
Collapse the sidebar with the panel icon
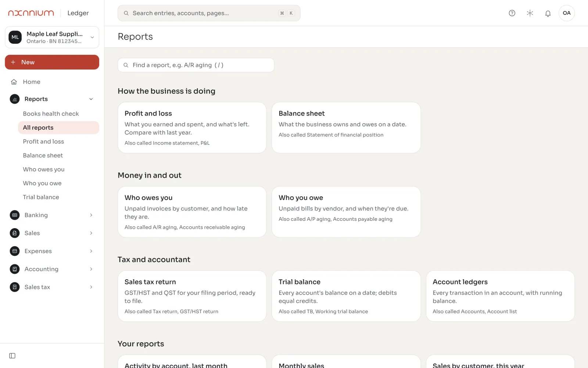tap(12, 356)
